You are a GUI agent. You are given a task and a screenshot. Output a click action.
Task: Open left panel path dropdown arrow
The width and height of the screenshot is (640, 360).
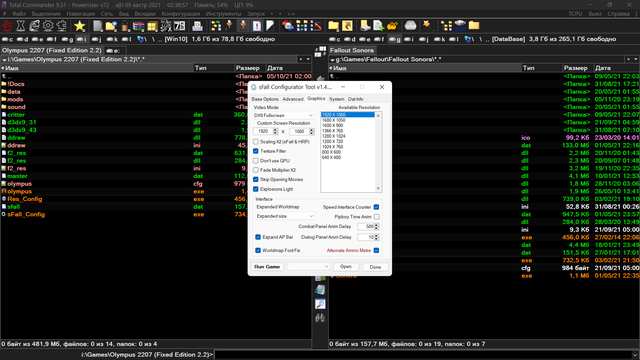point(308,60)
